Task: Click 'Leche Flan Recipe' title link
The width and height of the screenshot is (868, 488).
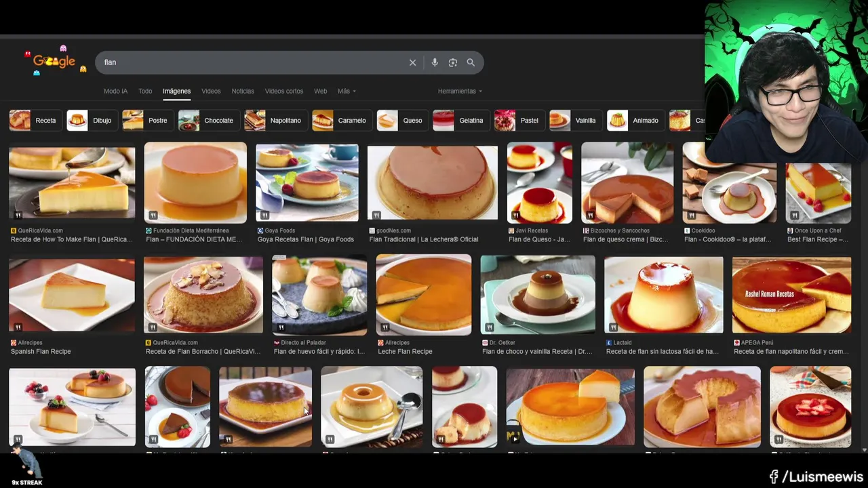Action: 405,351
